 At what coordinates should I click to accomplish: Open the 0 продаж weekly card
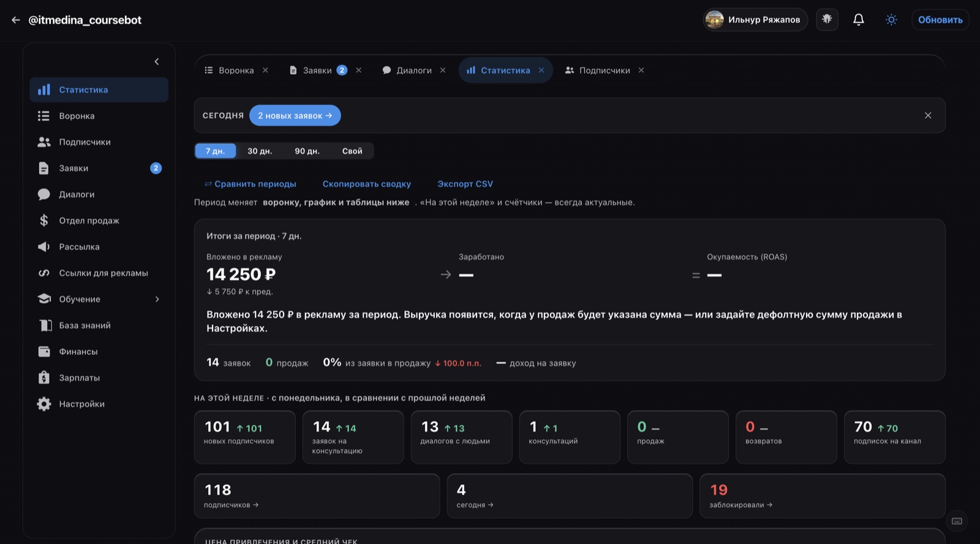coord(678,437)
